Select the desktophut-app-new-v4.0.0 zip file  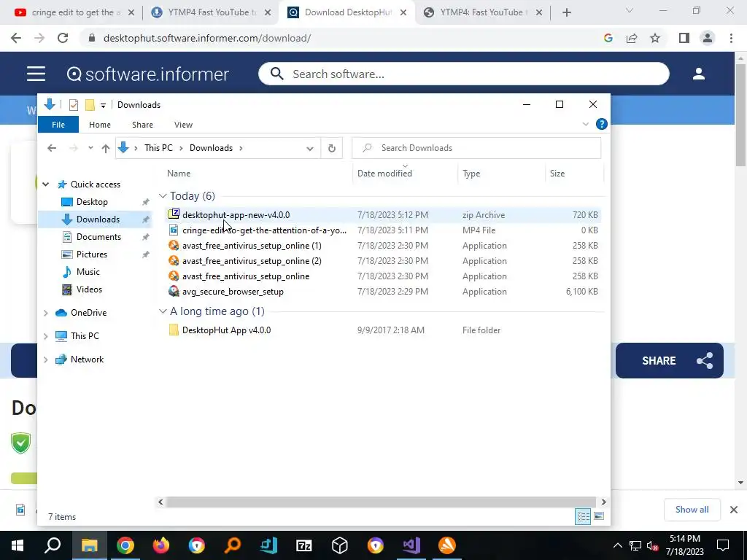(383, 215)
